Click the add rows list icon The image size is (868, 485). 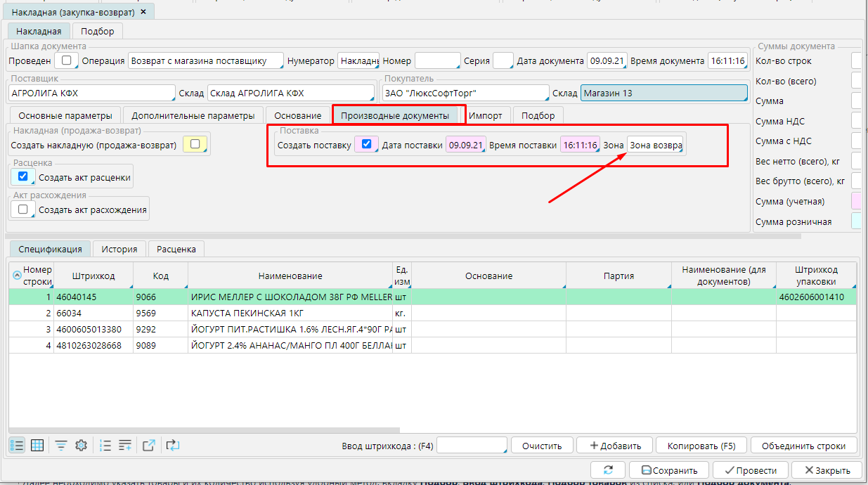pos(125,445)
